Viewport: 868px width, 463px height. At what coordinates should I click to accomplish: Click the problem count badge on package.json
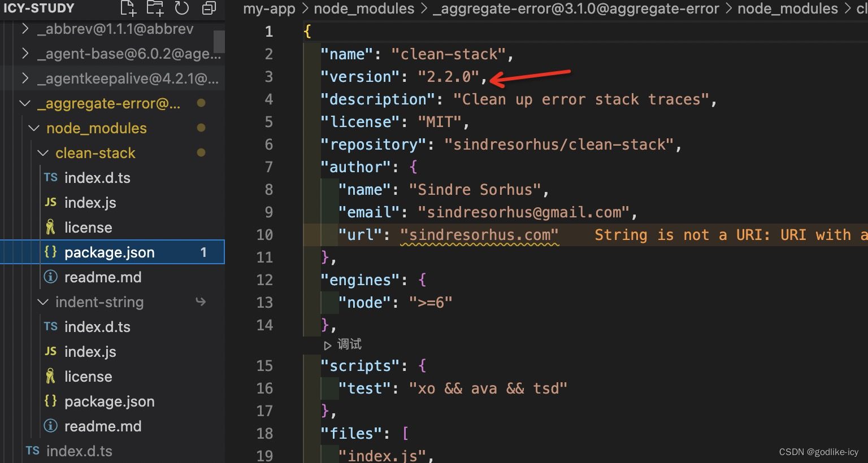coord(203,252)
